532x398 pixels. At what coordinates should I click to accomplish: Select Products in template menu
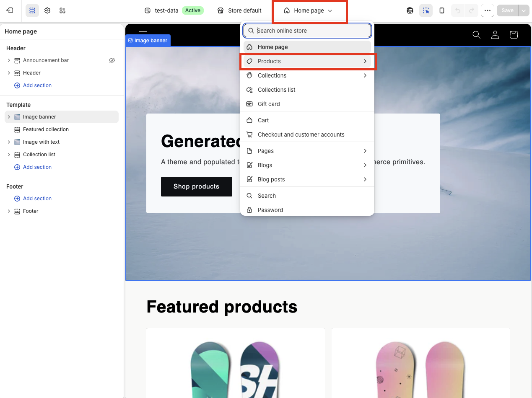(307, 61)
